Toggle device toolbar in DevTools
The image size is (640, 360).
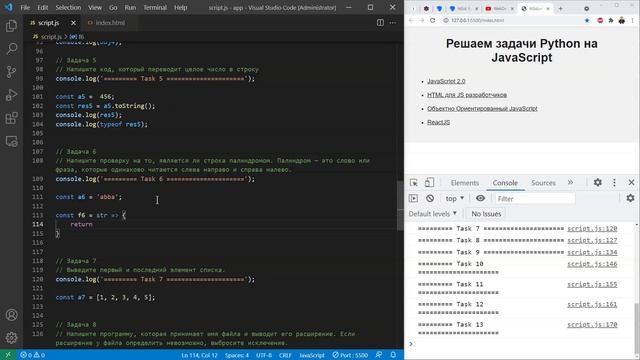tap(429, 182)
